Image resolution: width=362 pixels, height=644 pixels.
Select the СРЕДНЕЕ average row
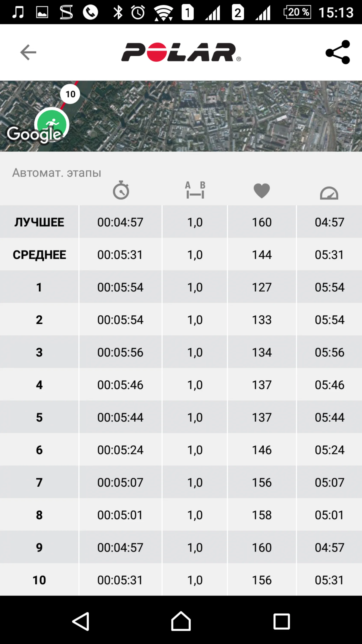point(39,255)
